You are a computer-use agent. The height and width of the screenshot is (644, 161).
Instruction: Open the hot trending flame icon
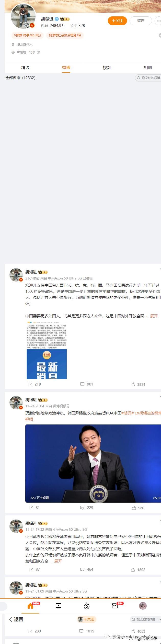[86, 606]
